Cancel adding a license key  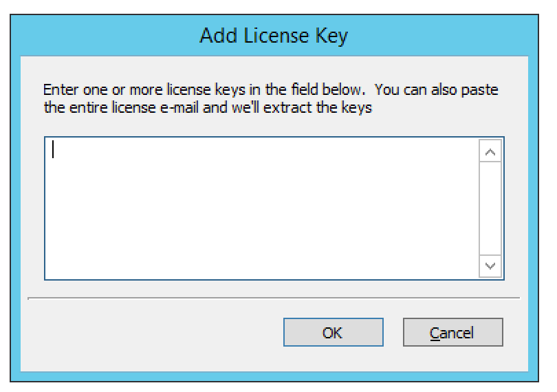(453, 332)
